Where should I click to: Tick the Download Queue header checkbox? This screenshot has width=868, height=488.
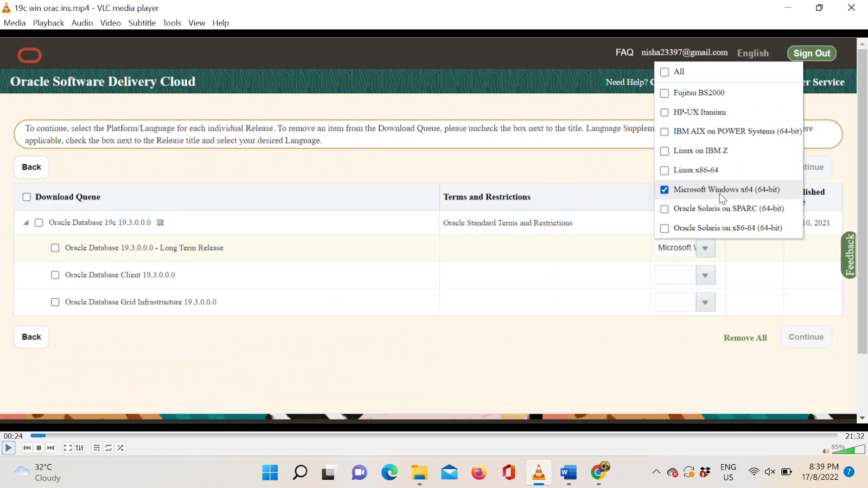27,197
